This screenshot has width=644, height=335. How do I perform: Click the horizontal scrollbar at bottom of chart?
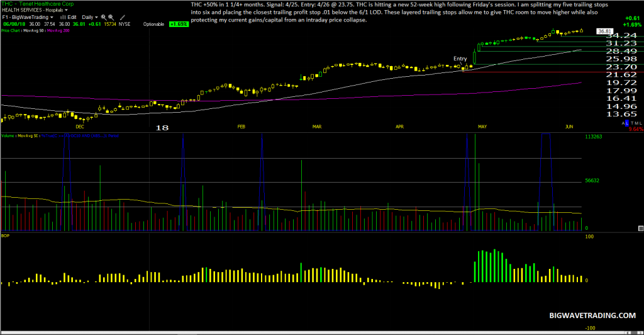point(322,332)
